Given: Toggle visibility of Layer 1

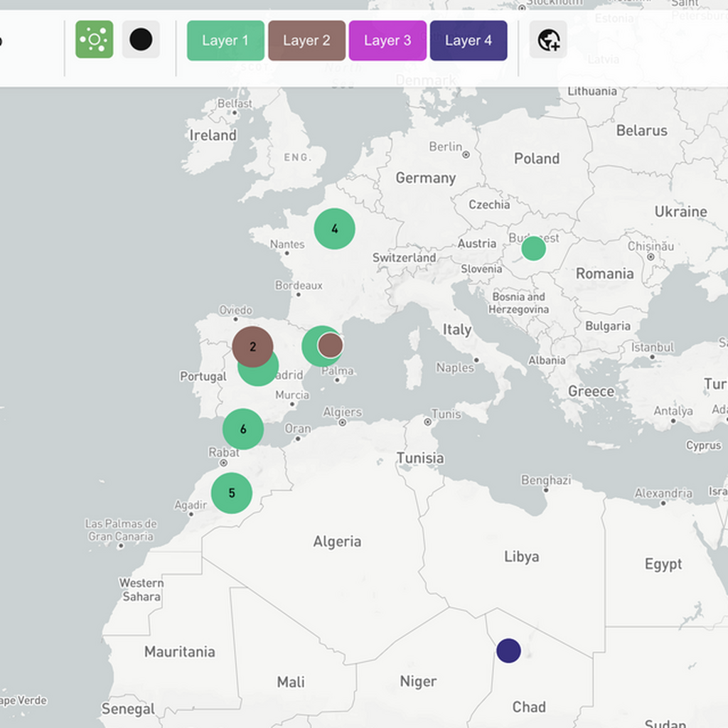Looking at the screenshot, I should [x=225, y=41].
